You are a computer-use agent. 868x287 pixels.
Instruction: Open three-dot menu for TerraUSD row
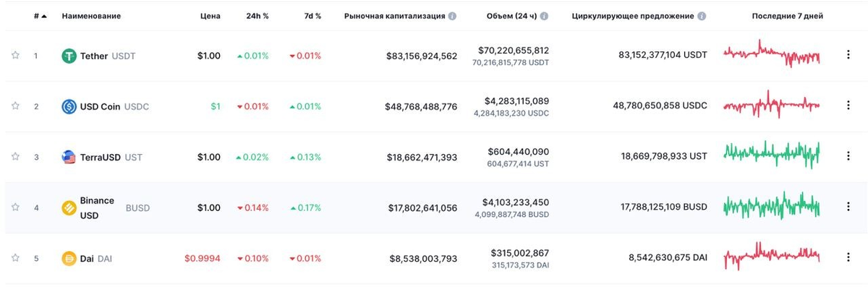848,156
